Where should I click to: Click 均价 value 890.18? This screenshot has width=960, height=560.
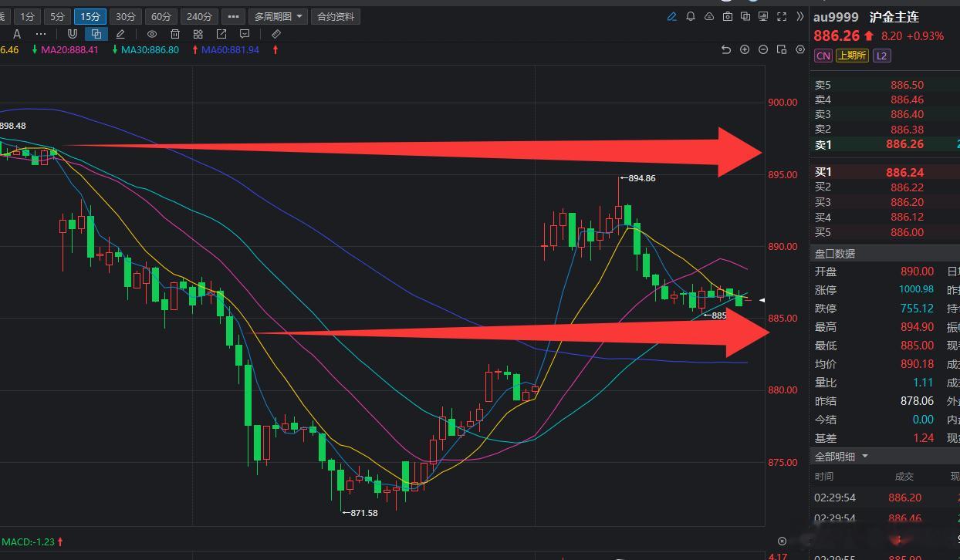(917, 364)
